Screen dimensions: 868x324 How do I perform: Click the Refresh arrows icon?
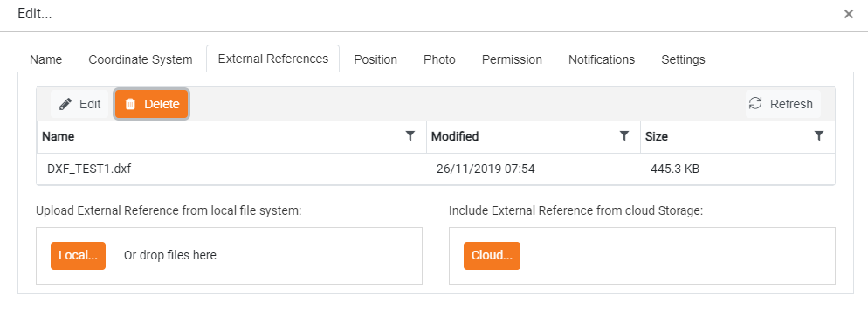click(x=755, y=104)
